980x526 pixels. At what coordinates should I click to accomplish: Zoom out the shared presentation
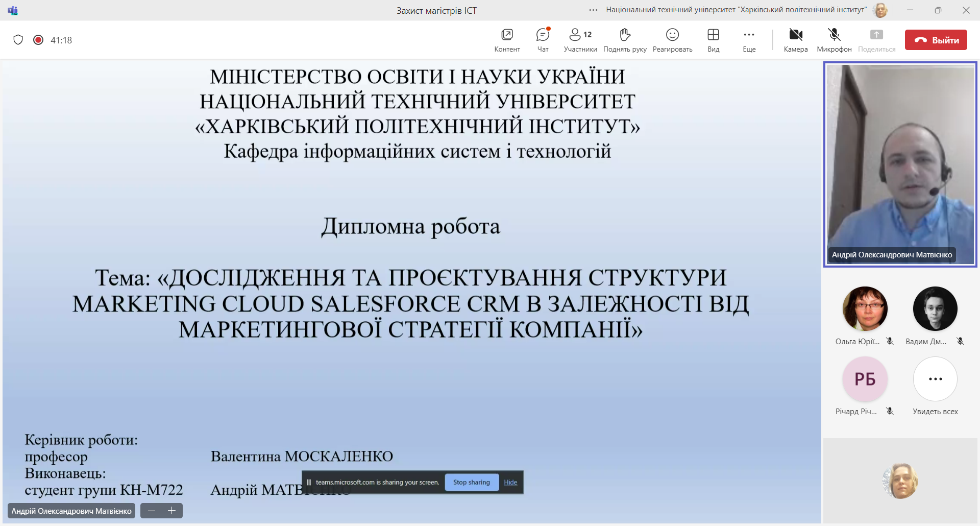(152, 511)
